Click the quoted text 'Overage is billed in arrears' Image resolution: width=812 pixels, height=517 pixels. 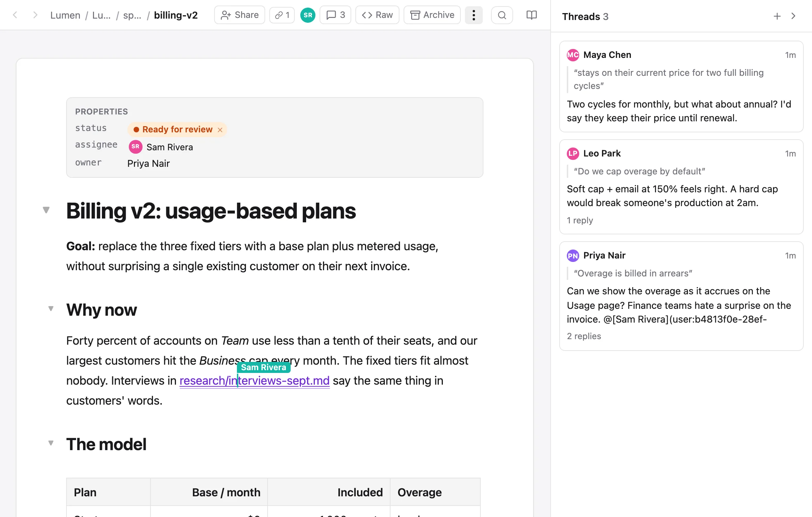coord(633,273)
